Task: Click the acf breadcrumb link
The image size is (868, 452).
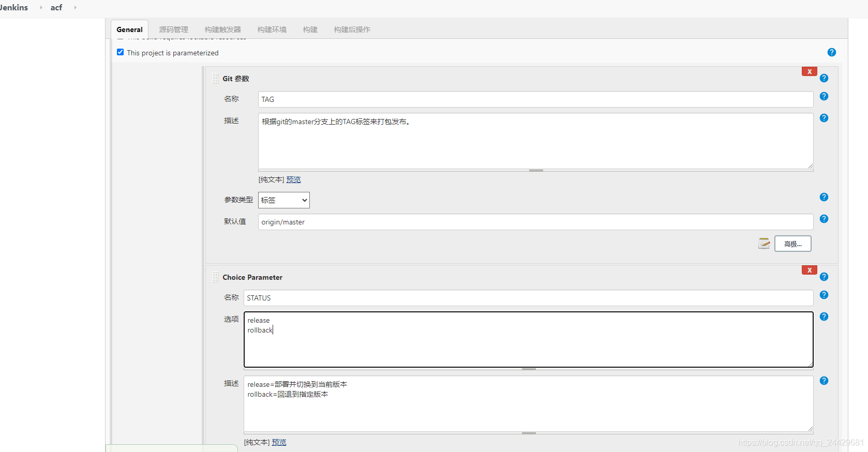Action: click(56, 7)
